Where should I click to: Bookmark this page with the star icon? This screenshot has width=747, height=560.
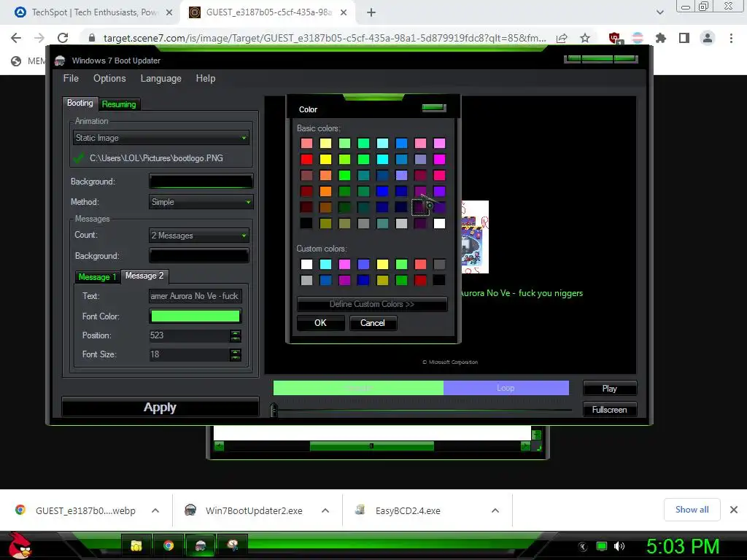pyautogui.click(x=585, y=38)
